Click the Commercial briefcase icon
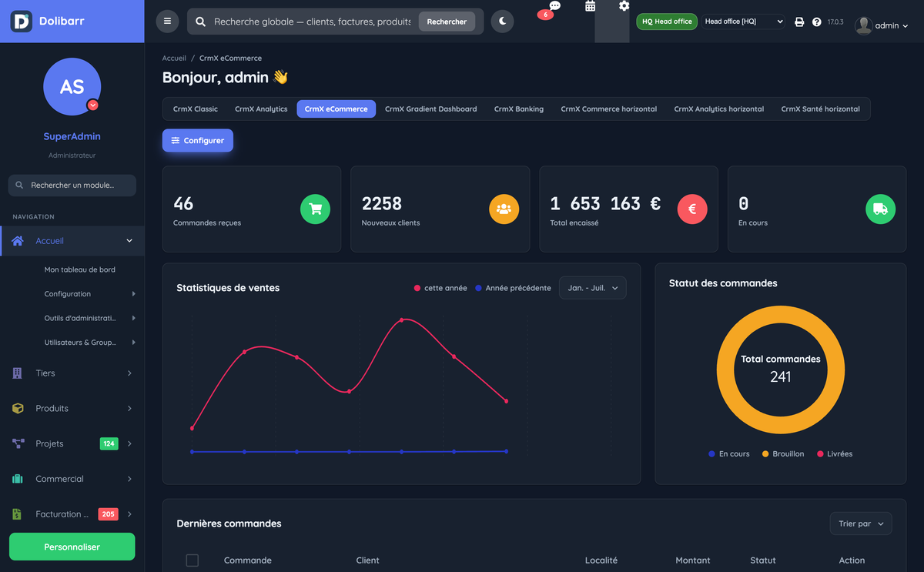The image size is (924, 572). [18, 479]
